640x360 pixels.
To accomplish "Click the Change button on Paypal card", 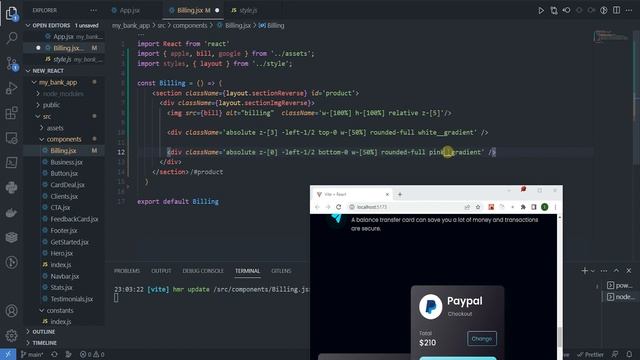I will click(482, 338).
